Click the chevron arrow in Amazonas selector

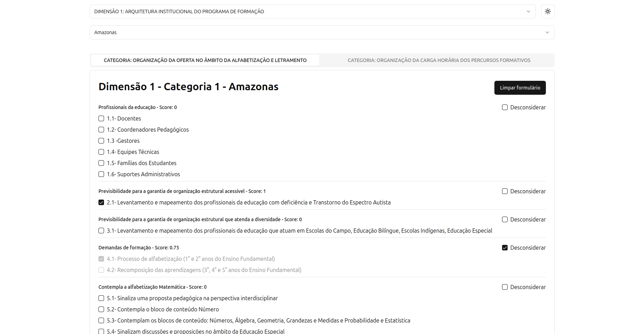coord(547,32)
